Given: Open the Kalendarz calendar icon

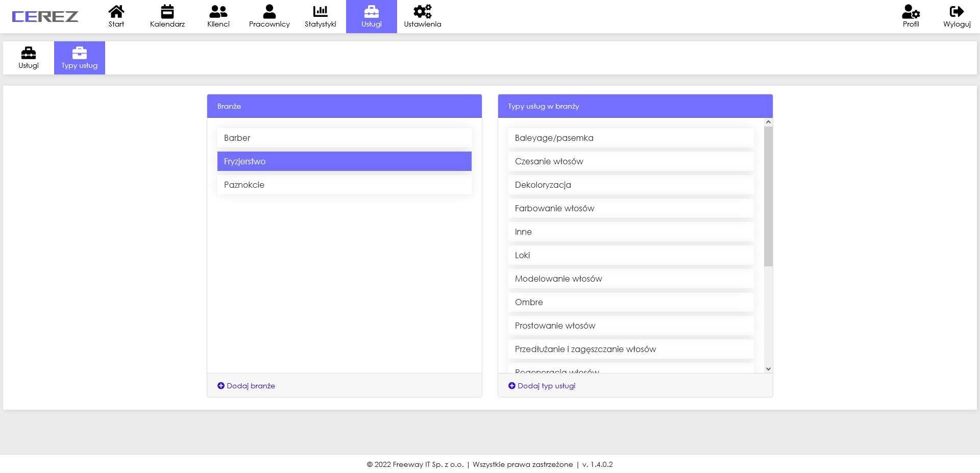Looking at the screenshot, I should click(167, 12).
